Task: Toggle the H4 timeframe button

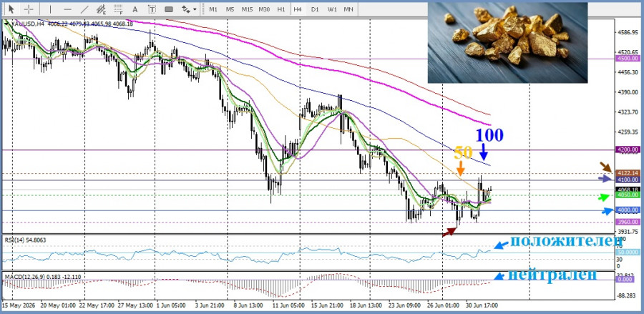Action: click(298, 9)
